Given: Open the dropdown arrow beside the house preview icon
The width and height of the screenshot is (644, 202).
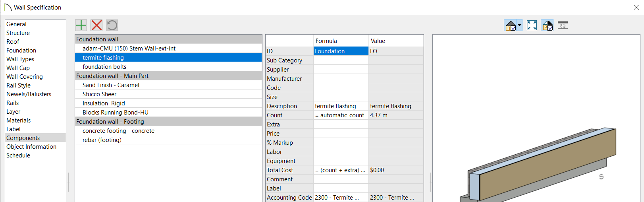Looking at the screenshot, I should (519, 25).
